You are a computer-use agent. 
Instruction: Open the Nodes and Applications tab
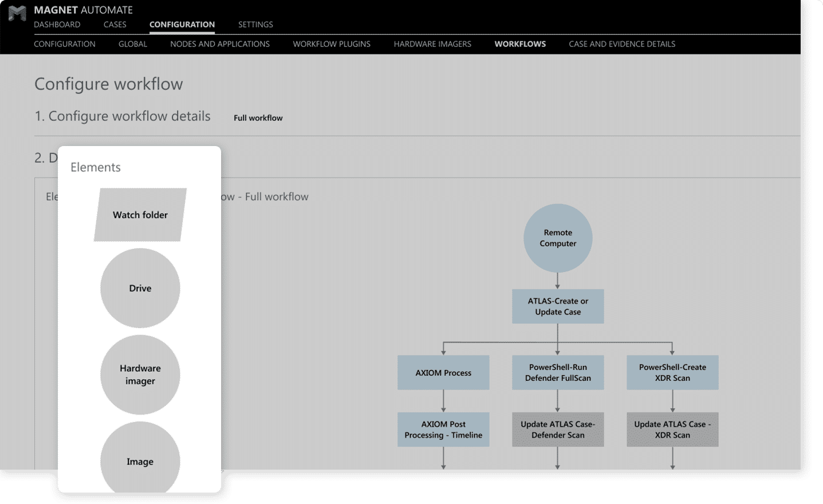(x=220, y=44)
